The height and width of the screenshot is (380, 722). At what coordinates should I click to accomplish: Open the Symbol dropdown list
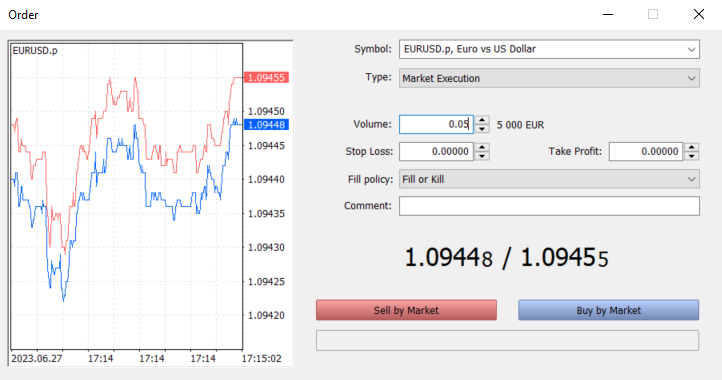coord(549,49)
